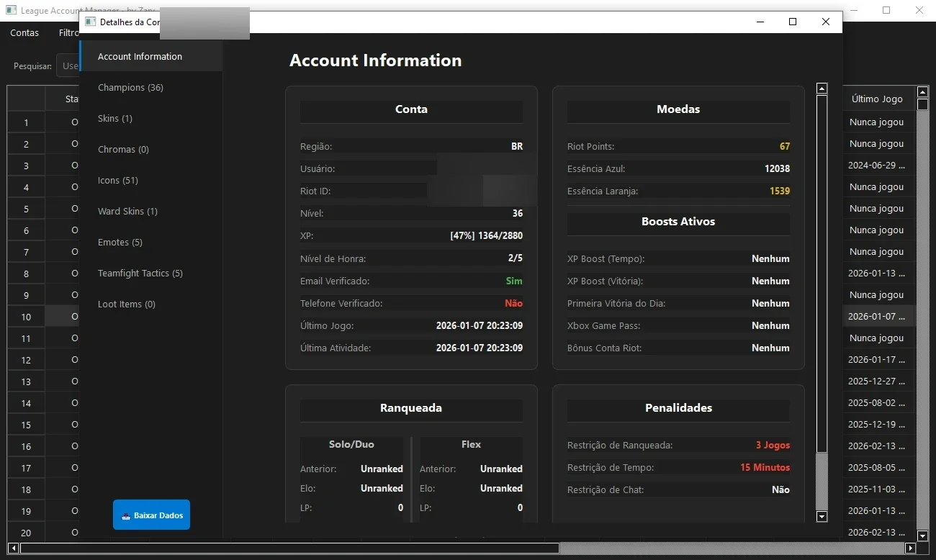
Task: Click the Última Atividade timestamp value
Action: coord(480,348)
